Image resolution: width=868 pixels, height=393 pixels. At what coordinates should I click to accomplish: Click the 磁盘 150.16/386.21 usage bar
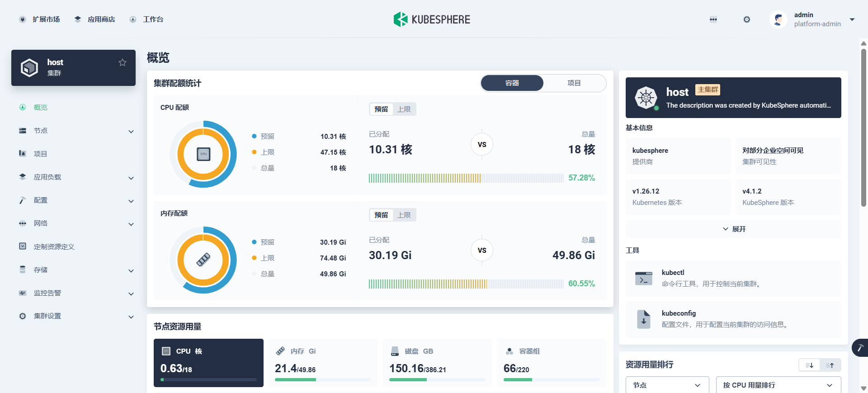pyautogui.click(x=437, y=380)
